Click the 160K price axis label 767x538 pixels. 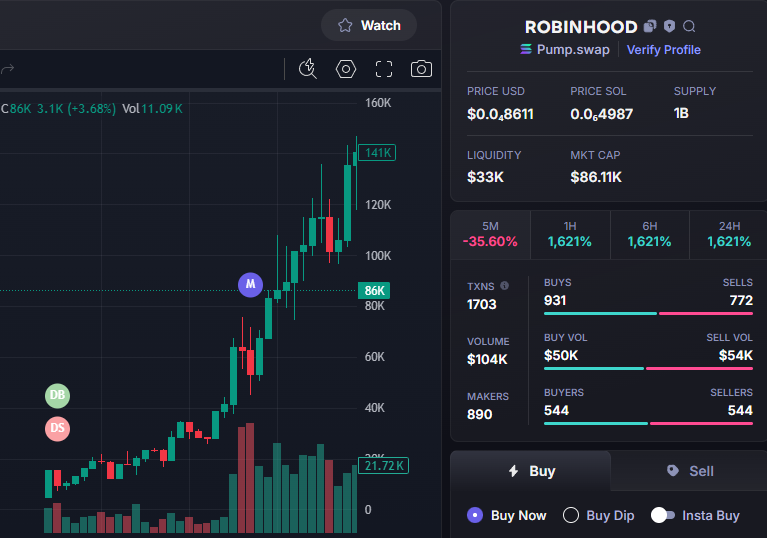(378, 103)
